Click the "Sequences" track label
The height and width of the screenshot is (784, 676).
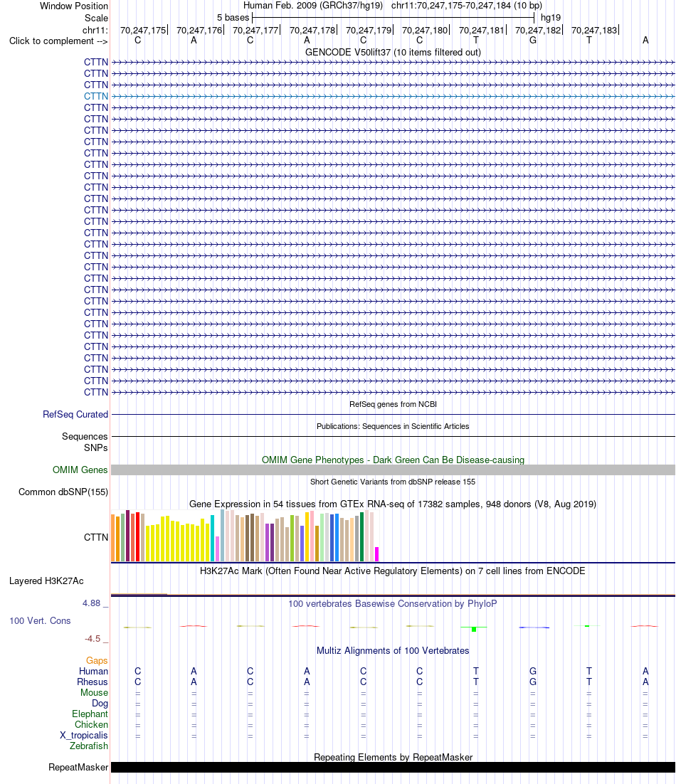click(x=85, y=436)
